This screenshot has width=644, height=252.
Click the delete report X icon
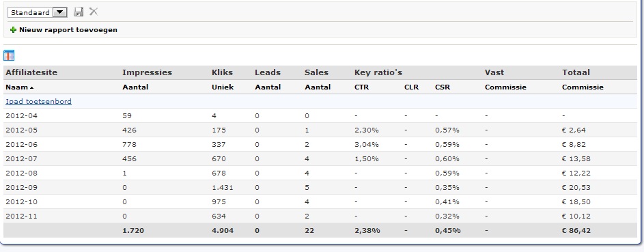pyautogui.click(x=94, y=12)
